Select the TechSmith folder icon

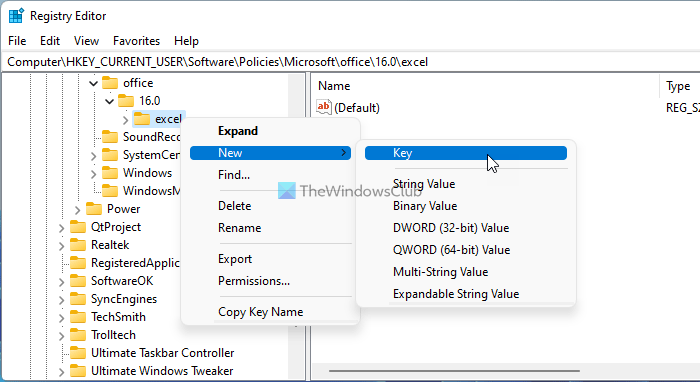(78, 317)
